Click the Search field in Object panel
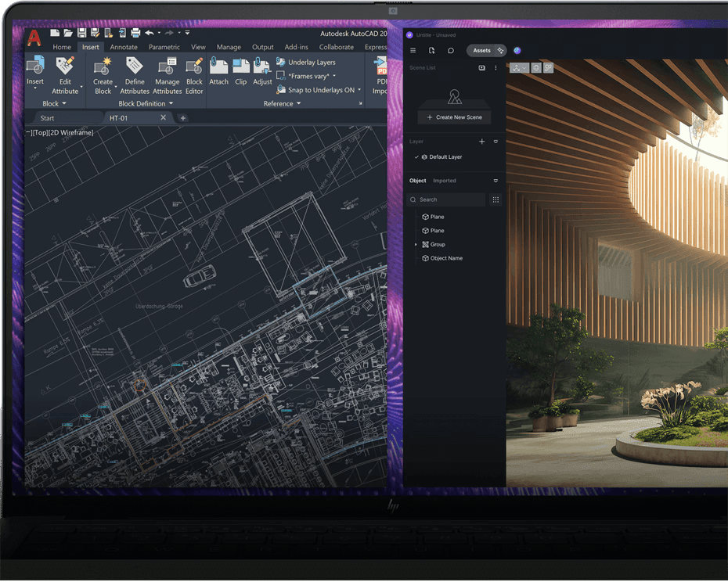The width and height of the screenshot is (728, 582). (446, 199)
